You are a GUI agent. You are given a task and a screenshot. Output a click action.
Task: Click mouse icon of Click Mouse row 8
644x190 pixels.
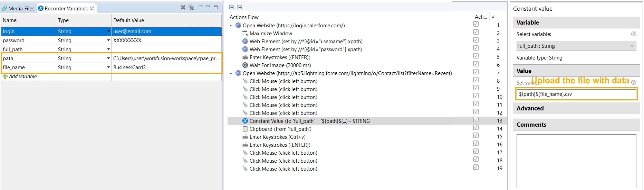(x=245, y=81)
